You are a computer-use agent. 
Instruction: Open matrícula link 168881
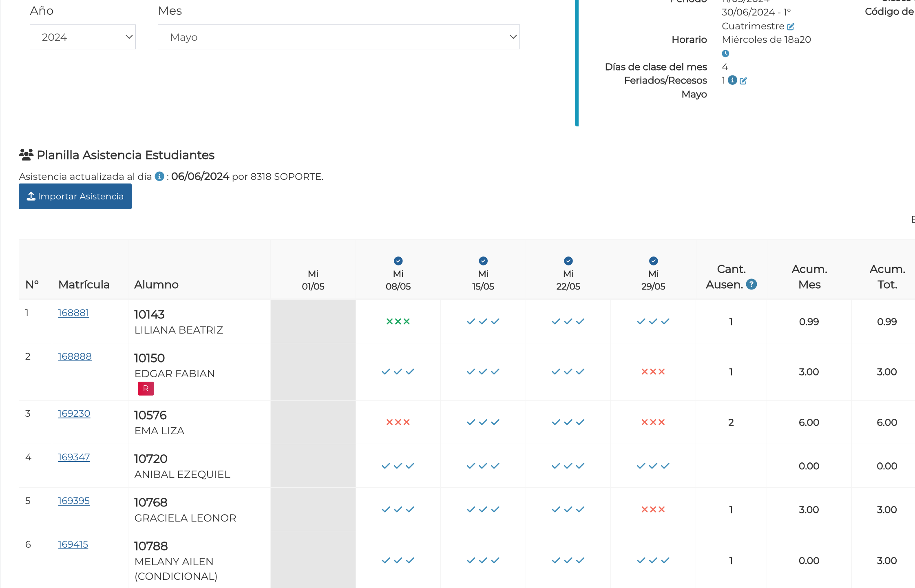click(73, 313)
